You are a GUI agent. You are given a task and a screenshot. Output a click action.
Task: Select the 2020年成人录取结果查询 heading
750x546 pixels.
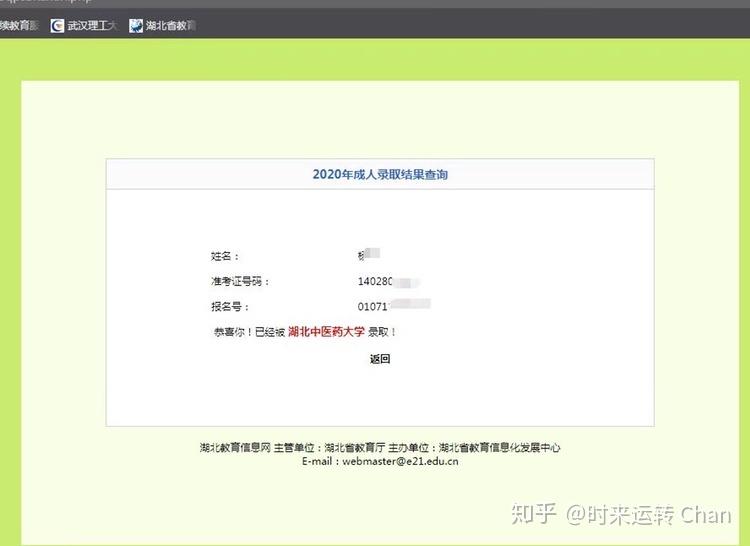point(380,175)
